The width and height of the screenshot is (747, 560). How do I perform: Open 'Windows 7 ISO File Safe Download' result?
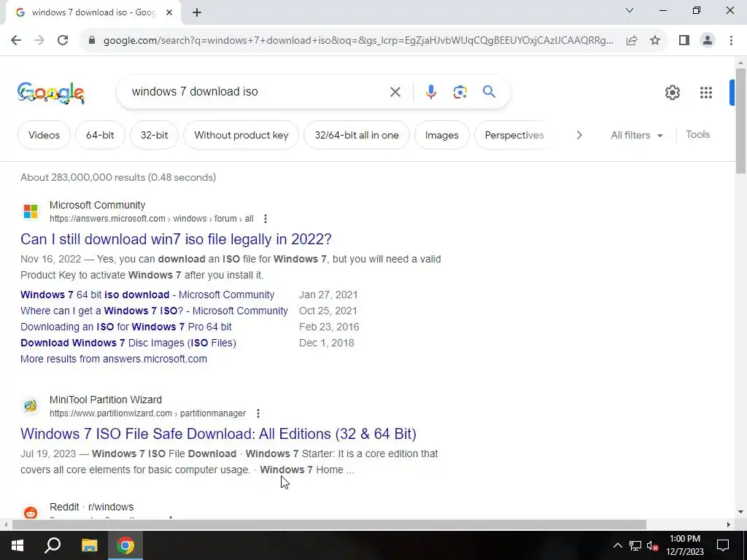[x=218, y=434]
